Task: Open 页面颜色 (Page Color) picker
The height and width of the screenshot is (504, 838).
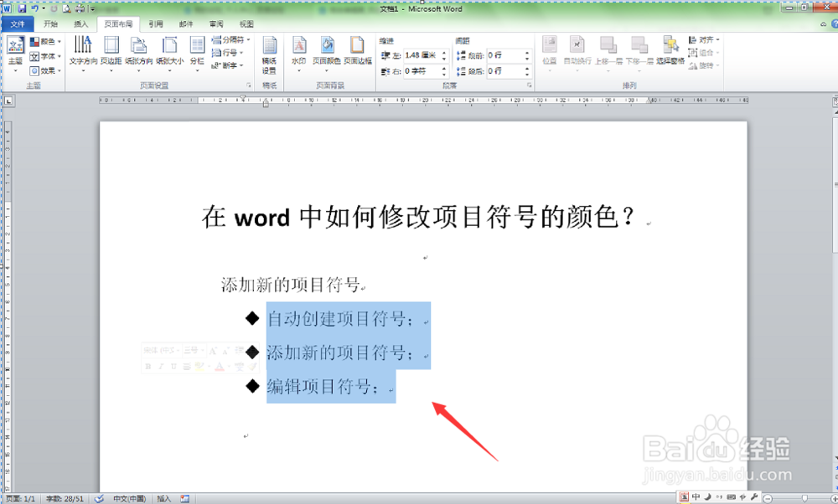Action: click(x=327, y=54)
